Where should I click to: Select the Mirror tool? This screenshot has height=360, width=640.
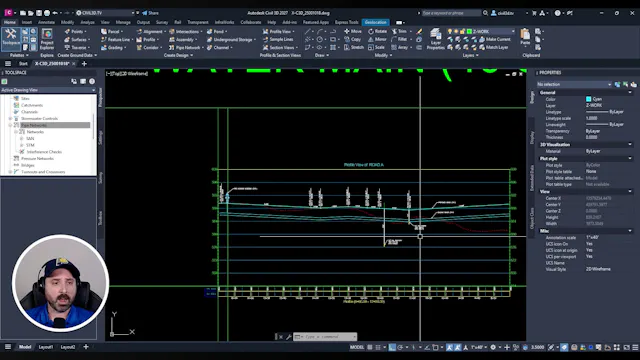pos(377,40)
